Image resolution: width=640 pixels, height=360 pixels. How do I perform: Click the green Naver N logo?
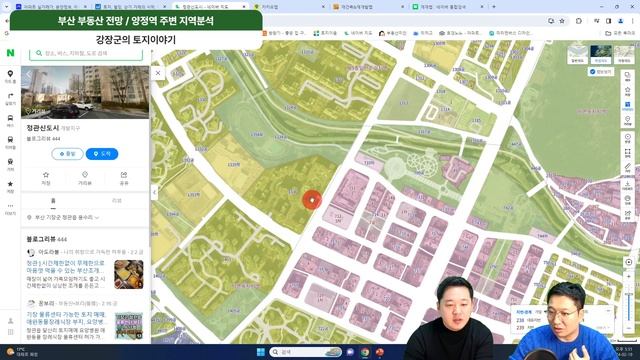pyautogui.click(x=11, y=53)
